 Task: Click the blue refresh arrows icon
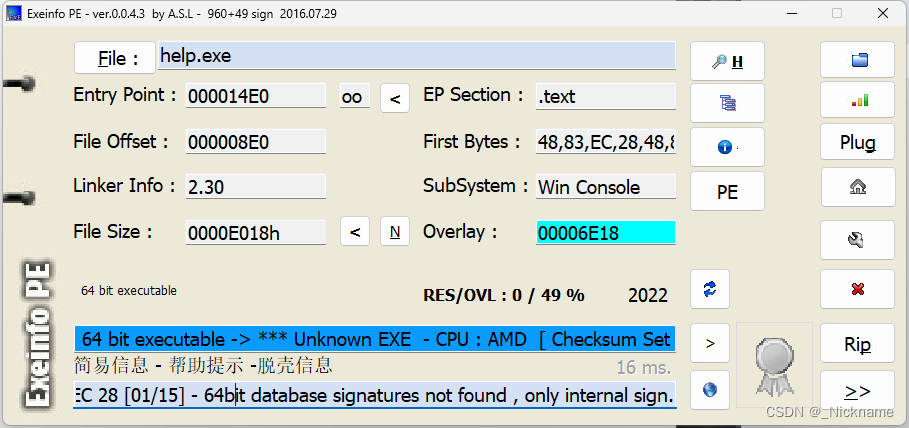(710, 289)
